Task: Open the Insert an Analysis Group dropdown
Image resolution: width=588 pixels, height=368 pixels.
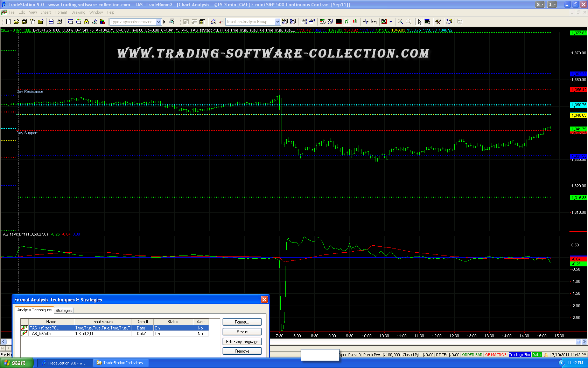Action: tap(278, 22)
